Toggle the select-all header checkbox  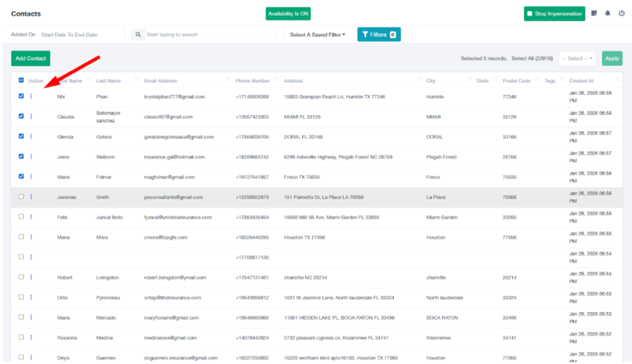(21, 80)
